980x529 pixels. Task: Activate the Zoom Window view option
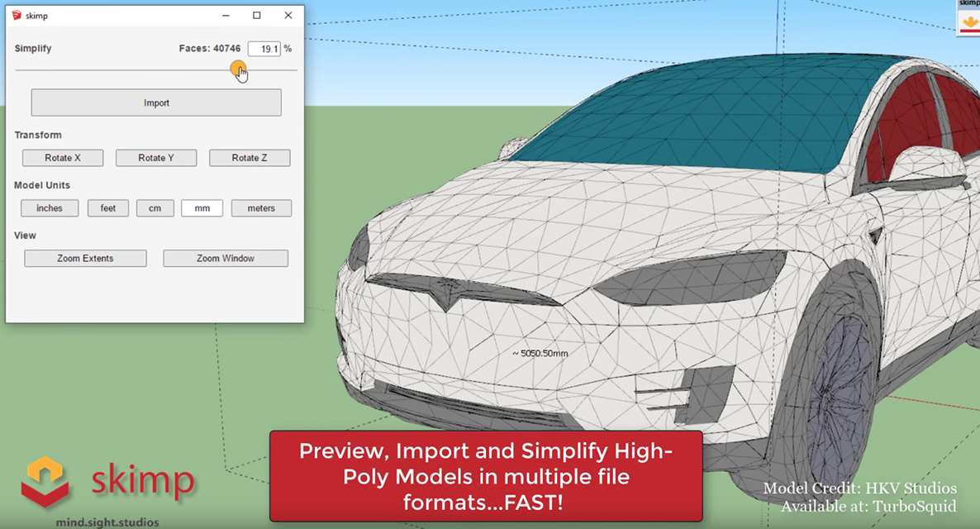coord(225,258)
